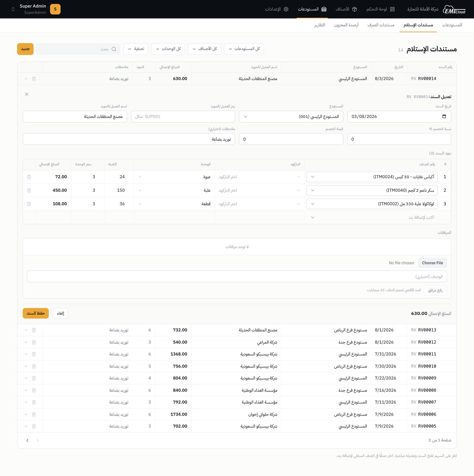
Task: Switch to المستودعات sub-tab
Action: pyautogui.click(x=452, y=25)
